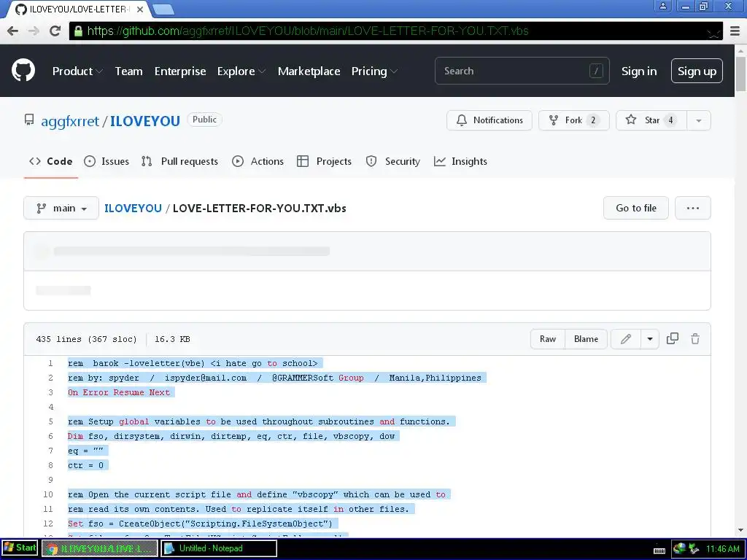The height and width of the screenshot is (560, 747).
Task: Reload the page with refresh icon
Action: click(55, 31)
